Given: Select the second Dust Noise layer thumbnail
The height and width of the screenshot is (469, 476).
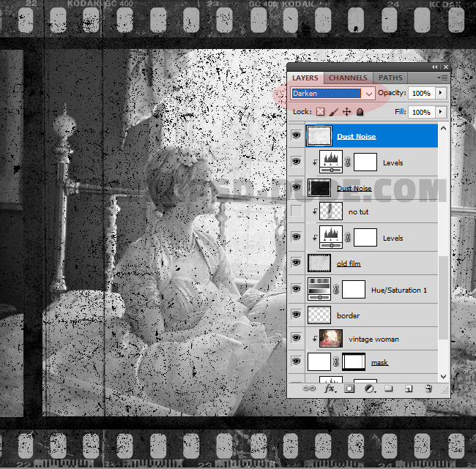Looking at the screenshot, I should coord(319,188).
